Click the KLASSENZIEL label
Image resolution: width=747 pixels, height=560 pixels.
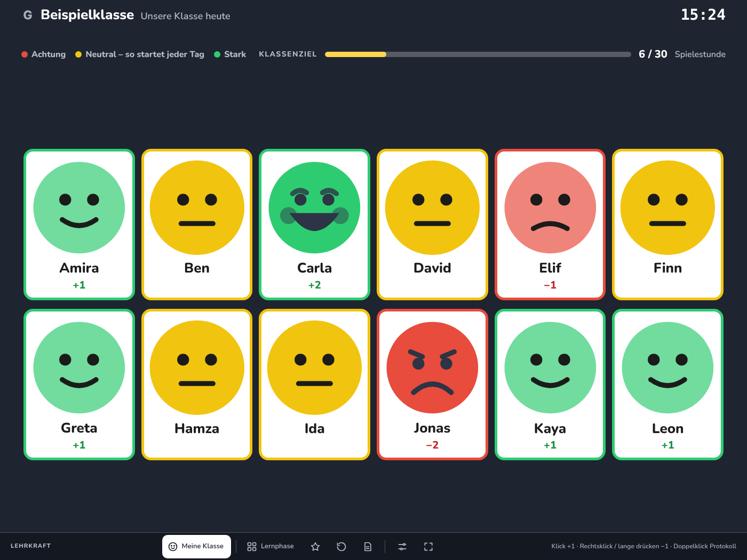288,54
